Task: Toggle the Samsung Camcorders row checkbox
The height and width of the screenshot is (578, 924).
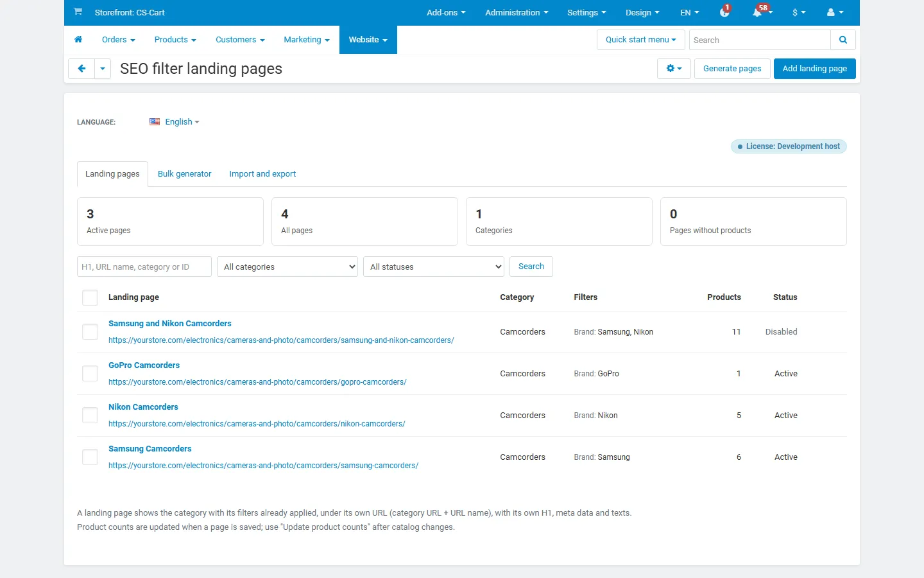Action: pyautogui.click(x=90, y=457)
